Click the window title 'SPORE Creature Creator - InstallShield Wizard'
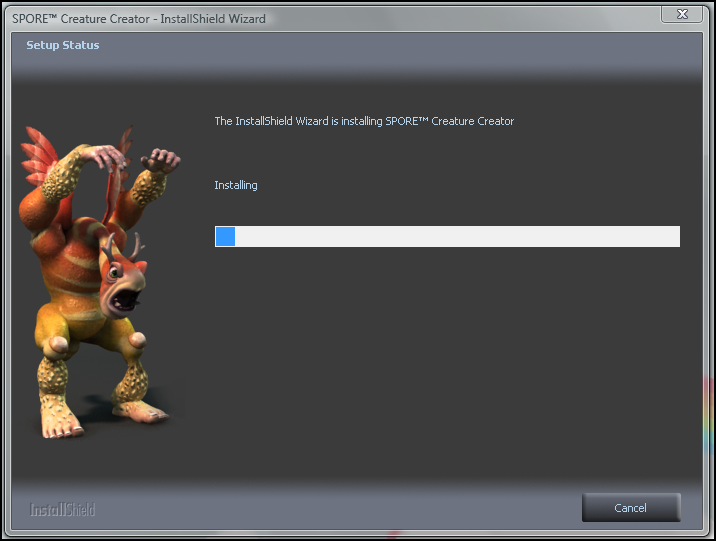Viewport: 716px width, 541px height. click(139, 19)
